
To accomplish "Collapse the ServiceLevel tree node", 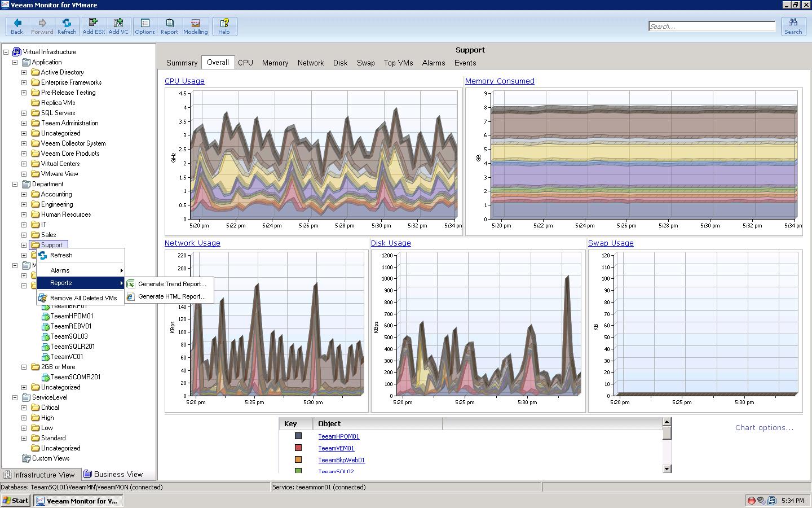I will [15, 397].
